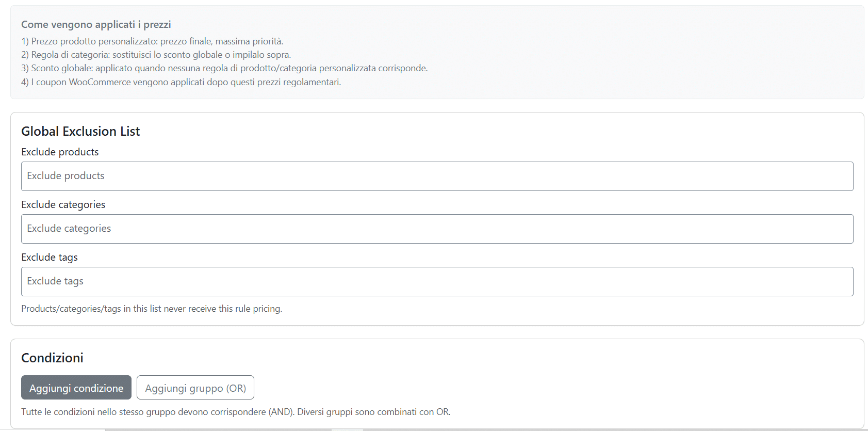
Task: Click the Condizioni section heading
Action: (x=52, y=358)
